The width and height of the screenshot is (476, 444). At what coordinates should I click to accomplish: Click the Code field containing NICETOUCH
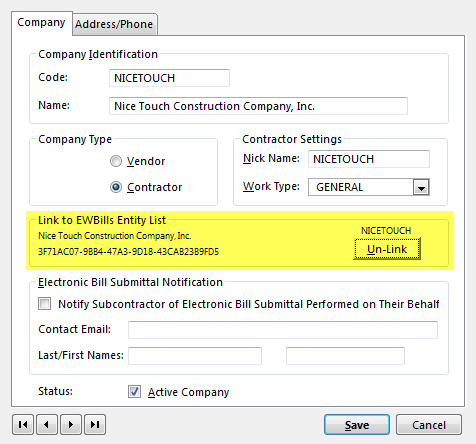[x=169, y=78]
